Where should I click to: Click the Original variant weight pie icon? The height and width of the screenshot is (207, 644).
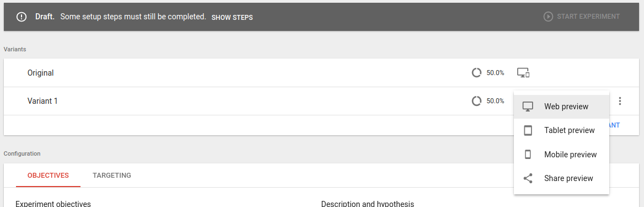click(476, 73)
